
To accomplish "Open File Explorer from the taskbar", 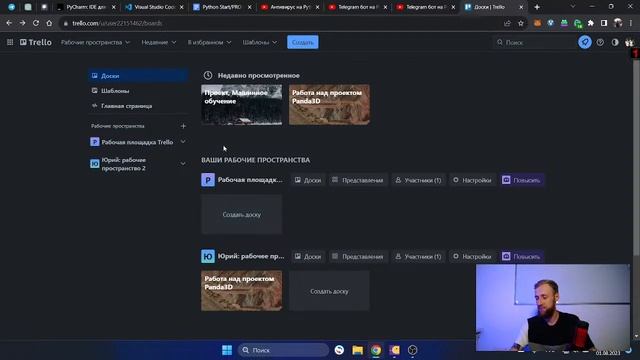I will 358,350.
